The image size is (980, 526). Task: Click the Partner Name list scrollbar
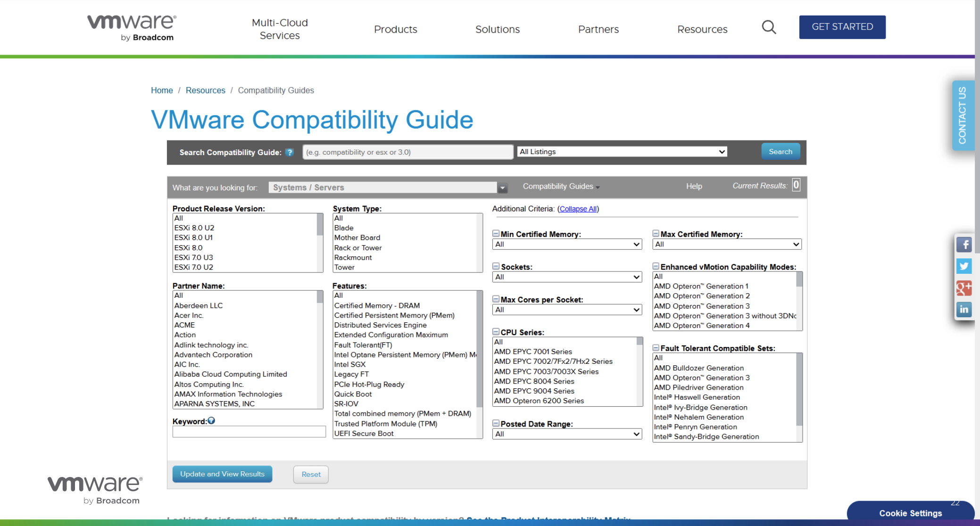pos(320,349)
